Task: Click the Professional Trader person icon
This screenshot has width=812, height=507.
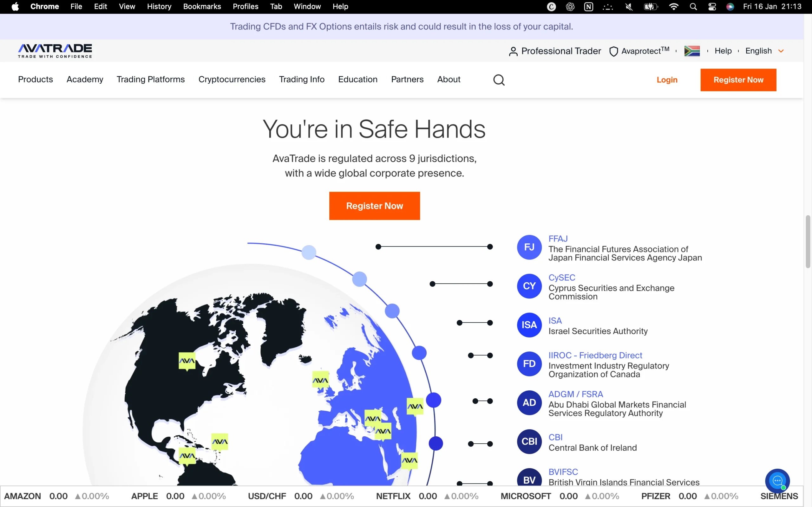Action: point(513,51)
